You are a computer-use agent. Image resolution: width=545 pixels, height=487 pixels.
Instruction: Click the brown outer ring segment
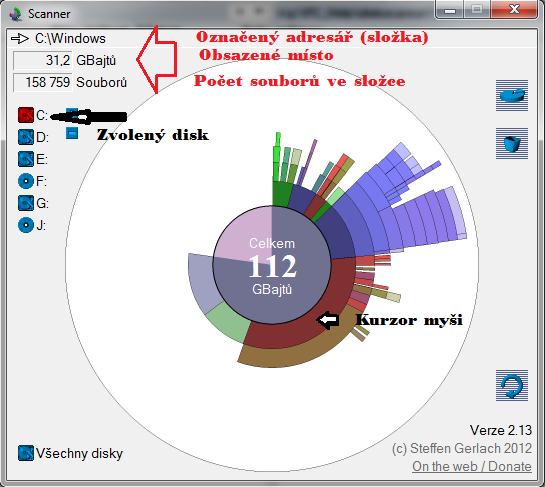tap(295, 356)
